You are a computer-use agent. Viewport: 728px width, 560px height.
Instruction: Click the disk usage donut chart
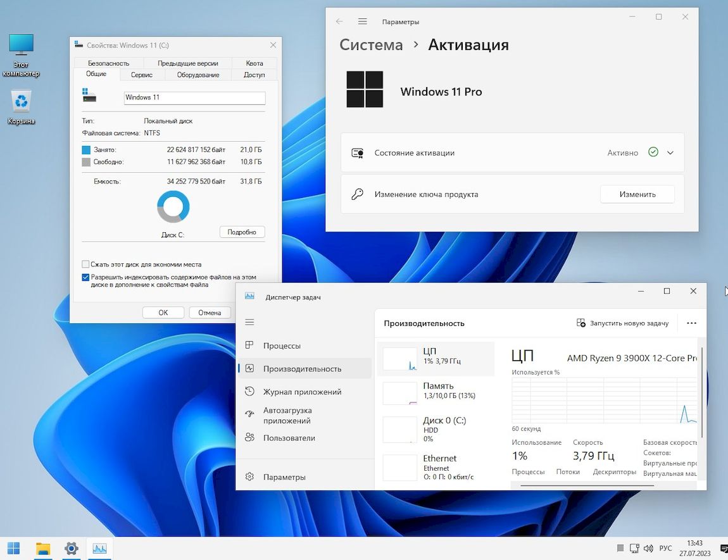coord(173,206)
